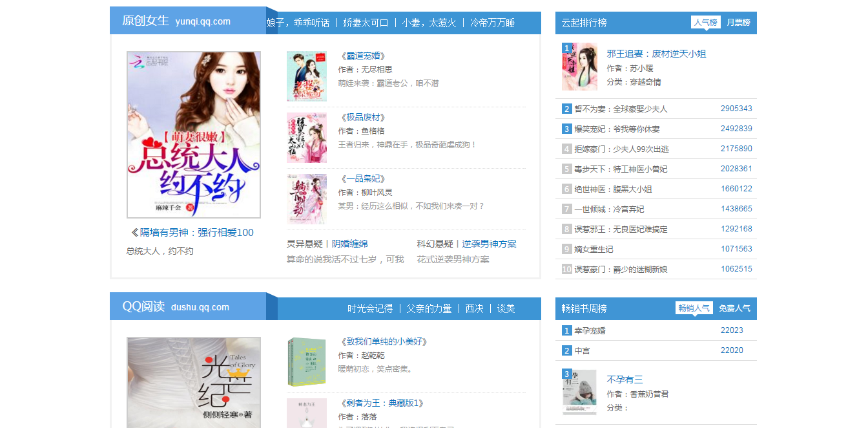Open 《致我们单纯的小美好》 title link
The height and width of the screenshot is (428, 868).
point(384,342)
